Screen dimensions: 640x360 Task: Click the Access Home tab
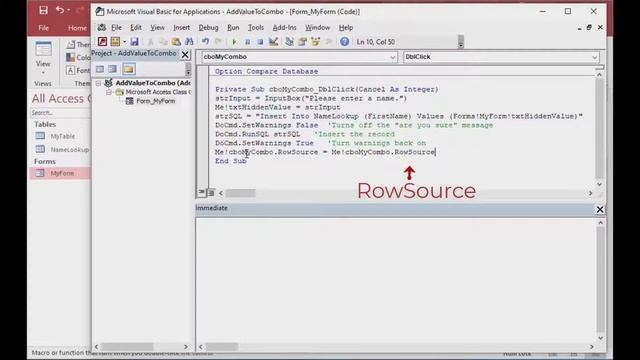[77, 28]
